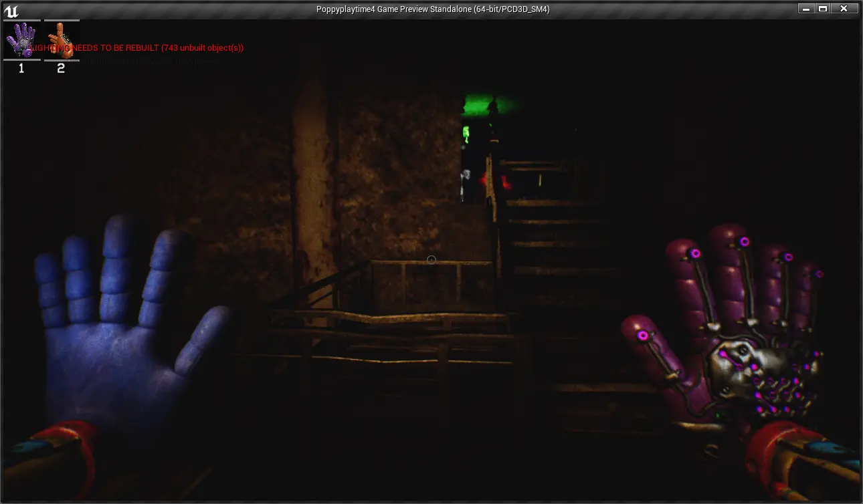The image size is (863, 504).
Task: Select the purple hand in slot 1
Action: (x=22, y=40)
